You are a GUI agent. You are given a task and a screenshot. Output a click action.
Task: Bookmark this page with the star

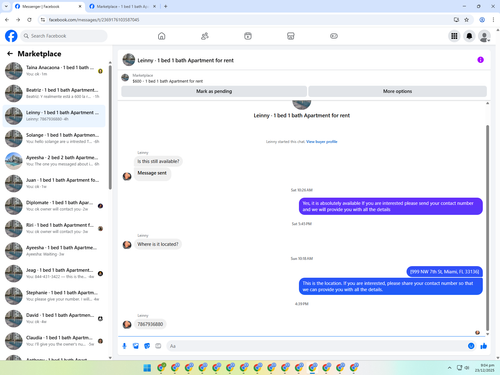(466, 20)
